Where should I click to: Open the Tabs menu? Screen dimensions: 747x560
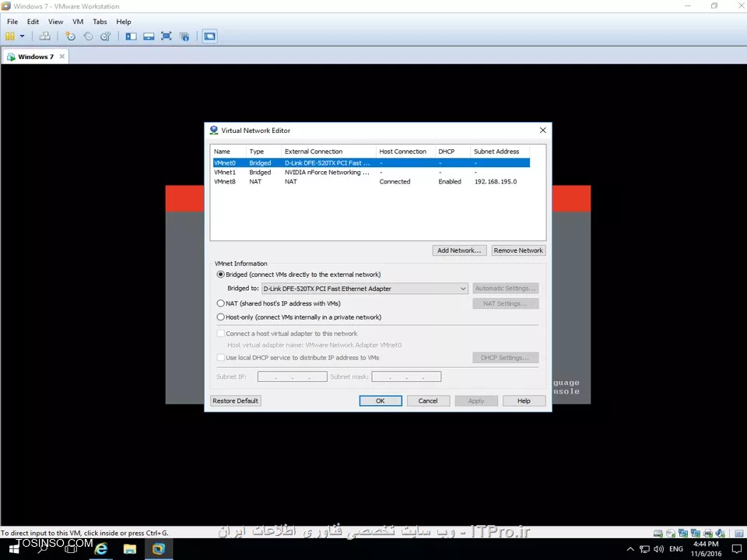100,22
